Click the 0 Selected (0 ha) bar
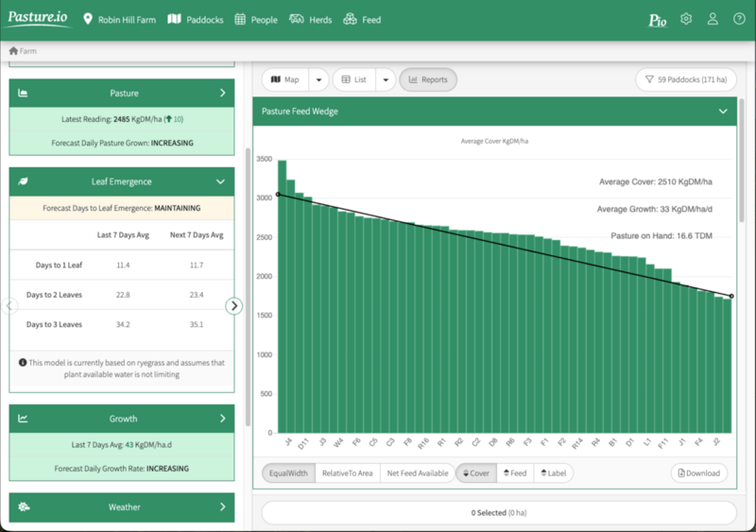This screenshot has width=756, height=532. (x=499, y=513)
